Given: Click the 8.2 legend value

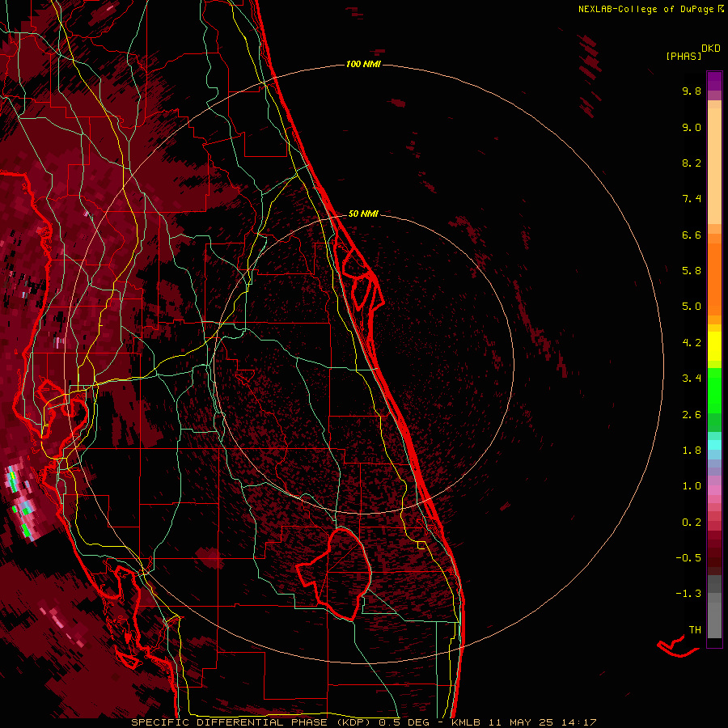Looking at the screenshot, I should (692, 163).
